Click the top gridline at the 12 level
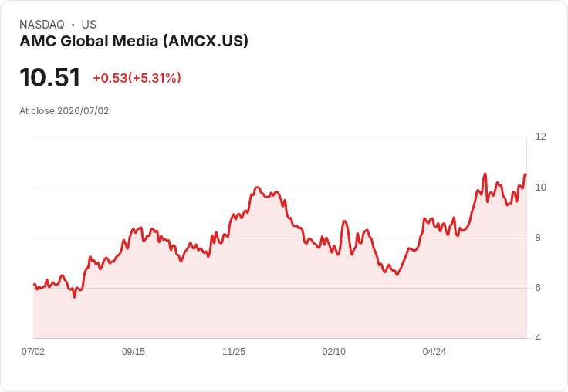 pyautogui.click(x=280, y=137)
